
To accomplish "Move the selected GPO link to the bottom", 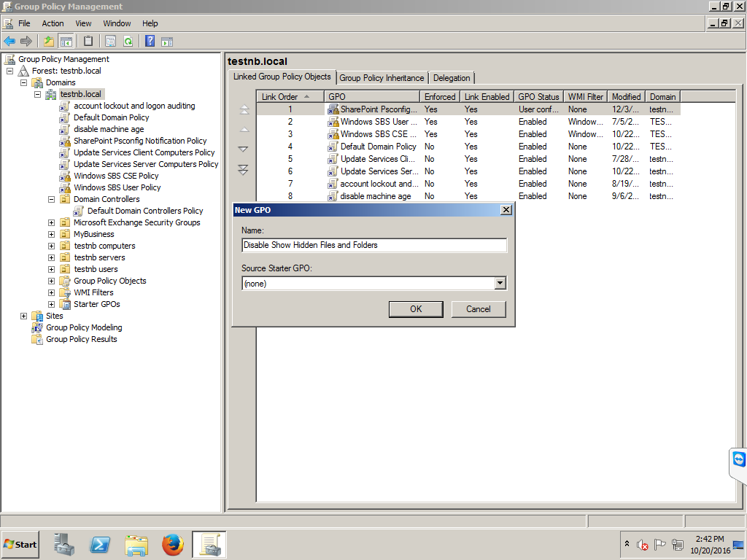I will [x=244, y=169].
